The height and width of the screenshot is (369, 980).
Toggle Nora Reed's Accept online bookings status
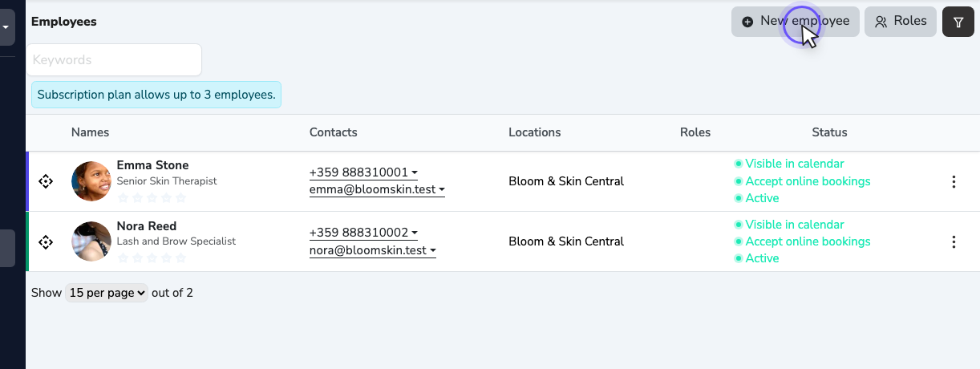pos(802,241)
